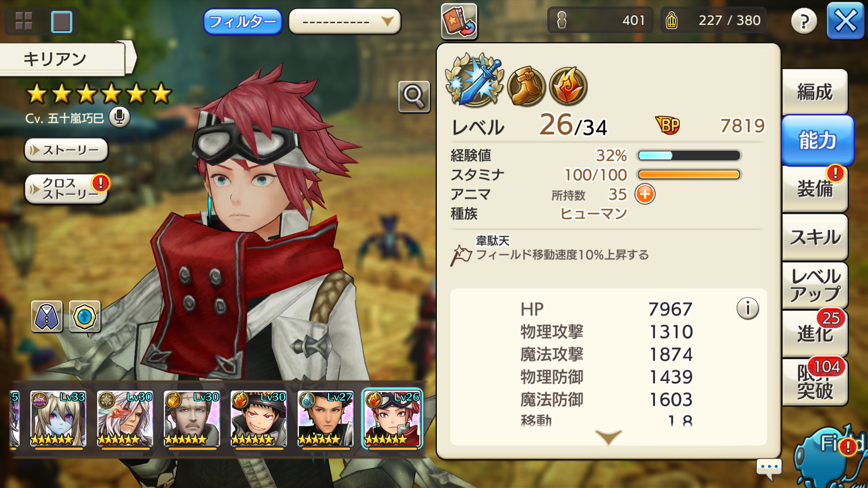Click the experience progress bar

(x=689, y=155)
